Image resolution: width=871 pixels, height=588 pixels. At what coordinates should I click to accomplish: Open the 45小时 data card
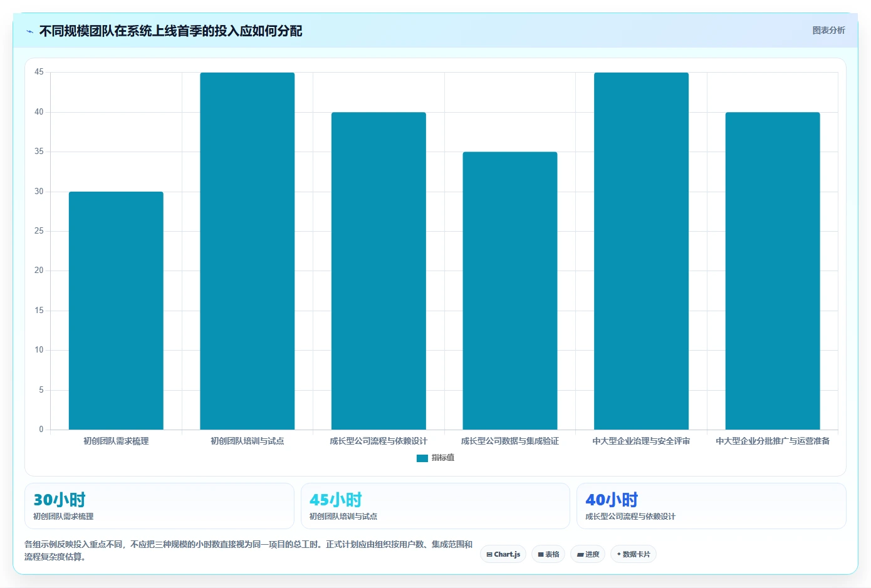[x=435, y=506]
